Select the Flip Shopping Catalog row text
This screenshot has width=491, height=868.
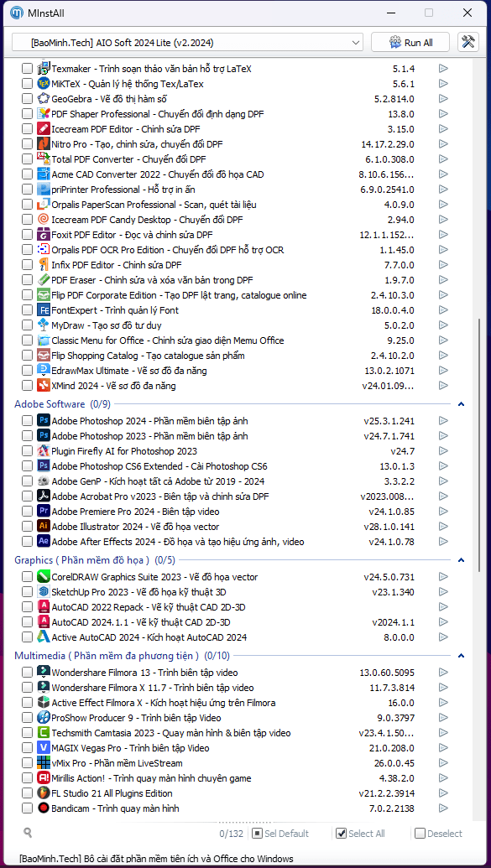148,356
